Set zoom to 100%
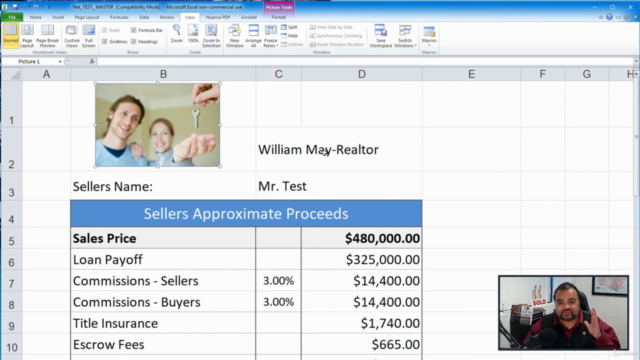The height and width of the screenshot is (360, 640). pyautogui.click(x=193, y=34)
